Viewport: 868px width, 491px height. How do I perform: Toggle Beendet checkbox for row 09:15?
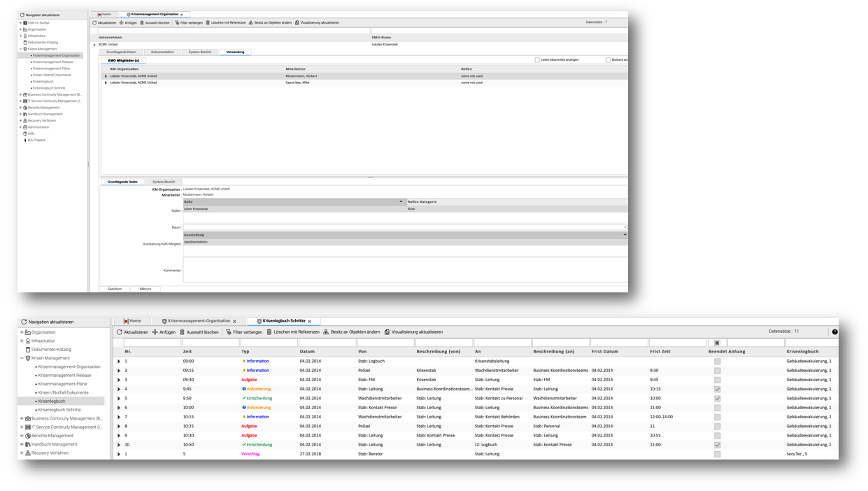[717, 371]
